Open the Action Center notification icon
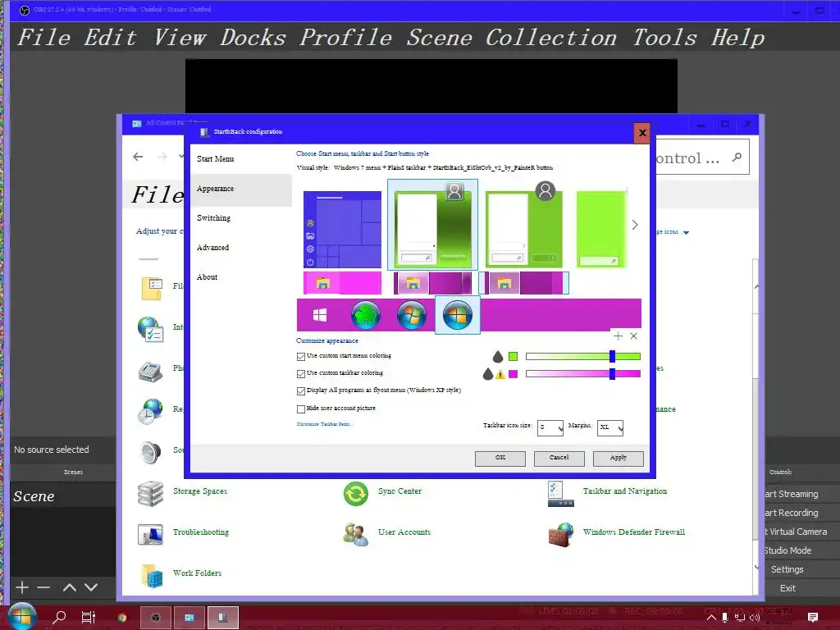Viewport: 840px width, 630px height. point(813,617)
